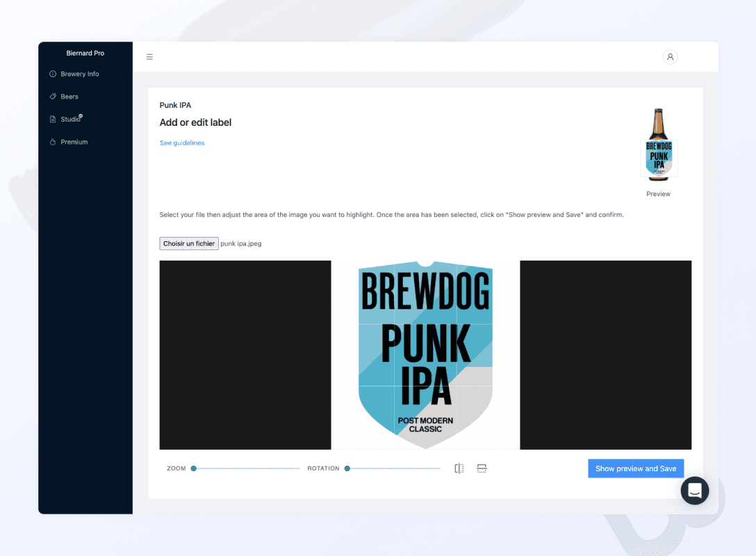Open the Beers menu item
Viewport: 756px width, 556px height.
(69, 97)
